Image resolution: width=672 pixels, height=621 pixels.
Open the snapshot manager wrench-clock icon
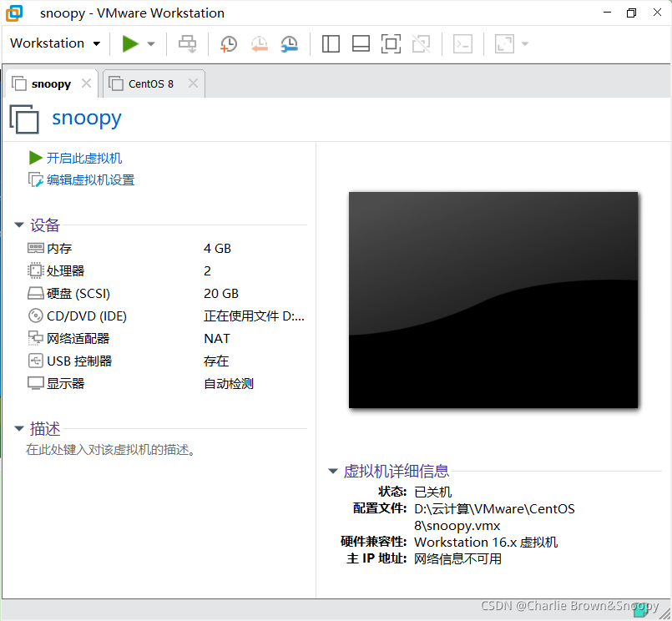(x=290, y=43)
